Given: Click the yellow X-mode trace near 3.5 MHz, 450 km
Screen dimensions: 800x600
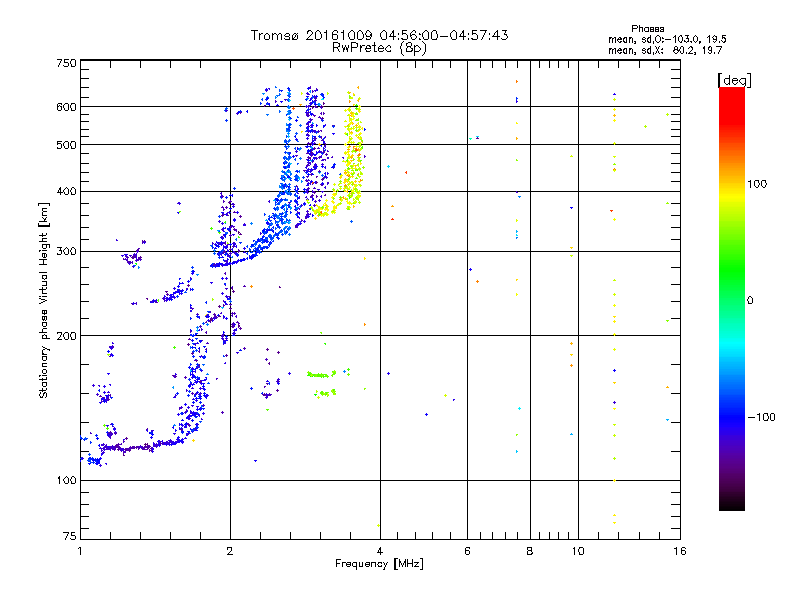Looking at the screenshot, I should (x=352, y=153).
